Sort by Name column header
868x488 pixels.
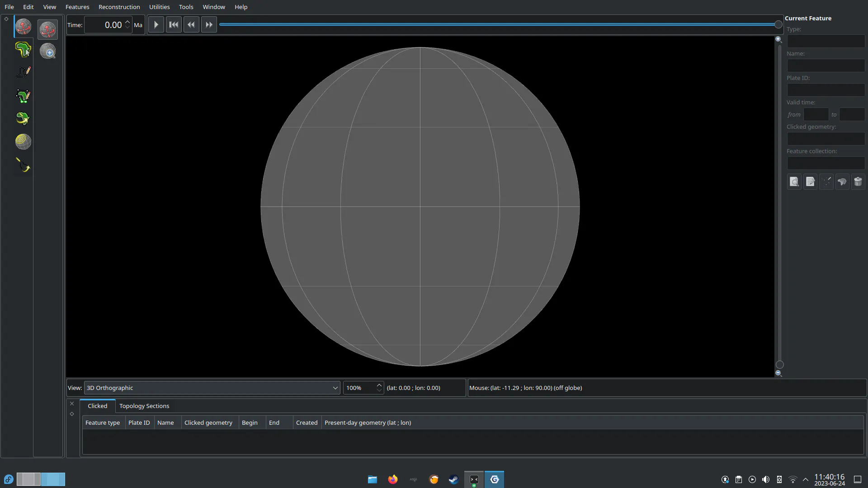pos(167,422)
